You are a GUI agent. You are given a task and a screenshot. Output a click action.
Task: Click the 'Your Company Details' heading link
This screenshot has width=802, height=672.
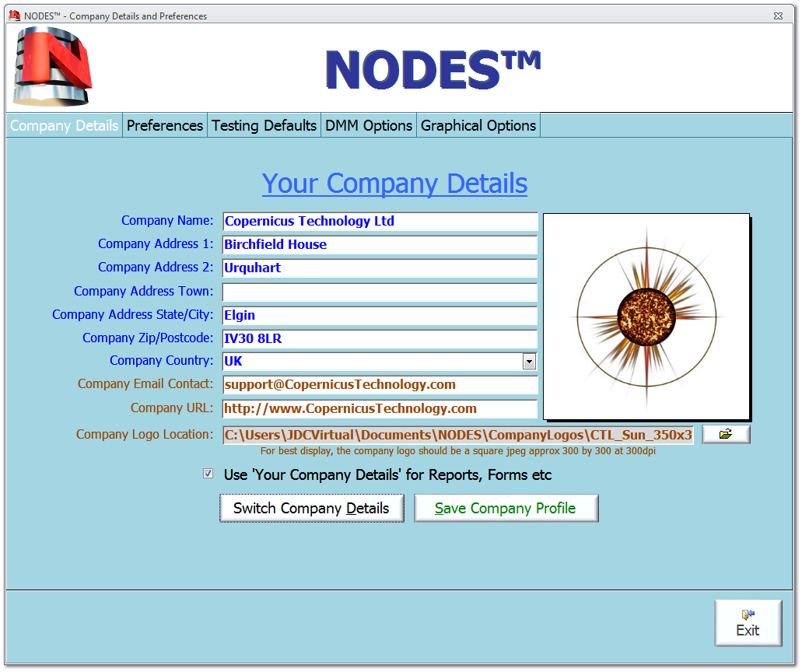[394, 184]
